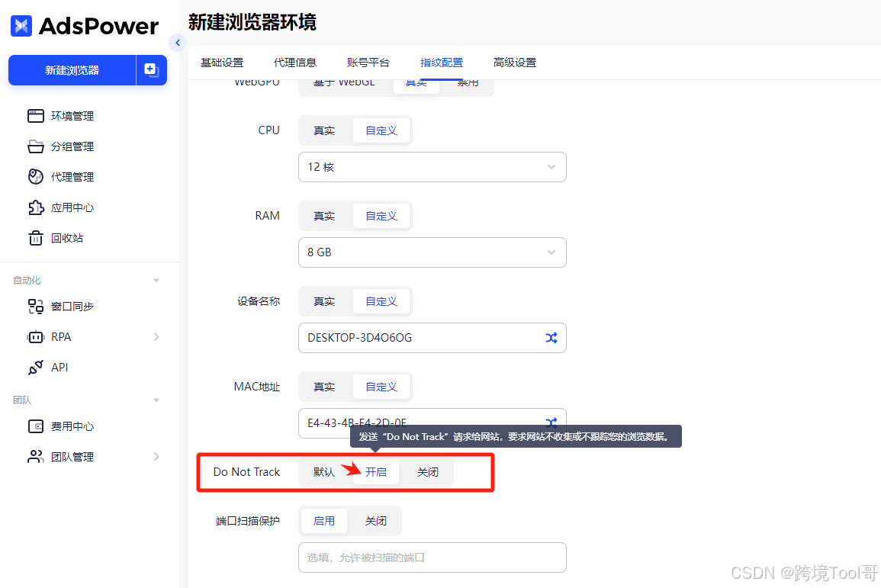Image resolution: width=881 pixels, height=588 pixels.
Task: Click the 分组管理 folder icon
Action: point(35,146)
